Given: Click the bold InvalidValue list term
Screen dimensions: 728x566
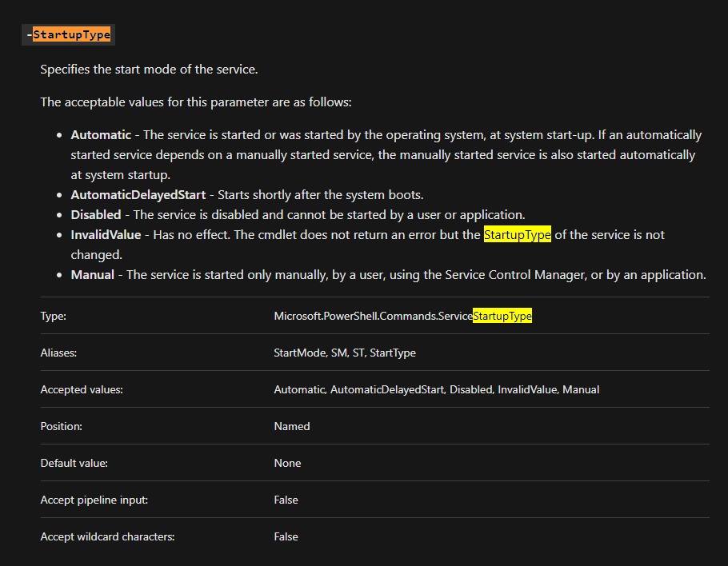Looking at the screenshot, I should (x=106, y=235).
